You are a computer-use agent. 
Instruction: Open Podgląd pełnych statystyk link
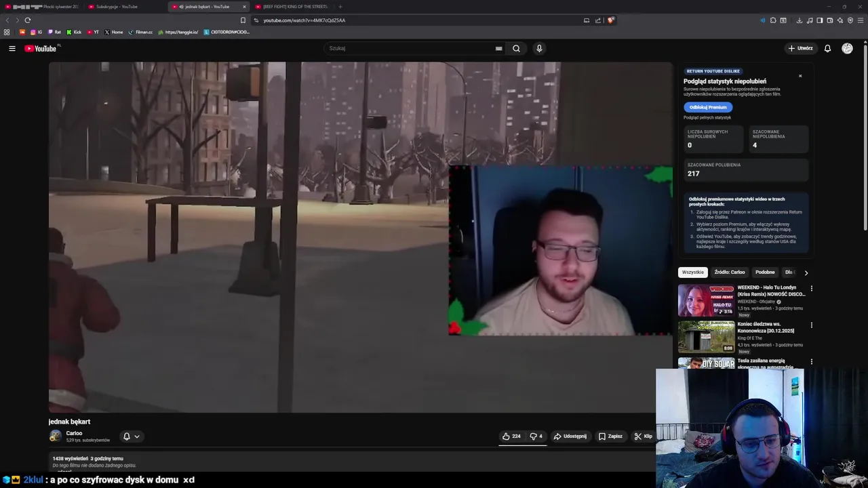coord(707,118)
